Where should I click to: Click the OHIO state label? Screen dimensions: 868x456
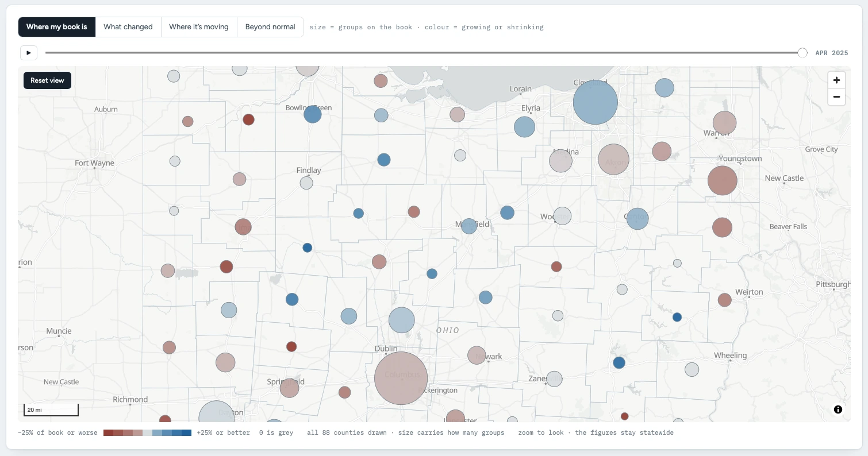pyautogui.click(x=448, y=330)
